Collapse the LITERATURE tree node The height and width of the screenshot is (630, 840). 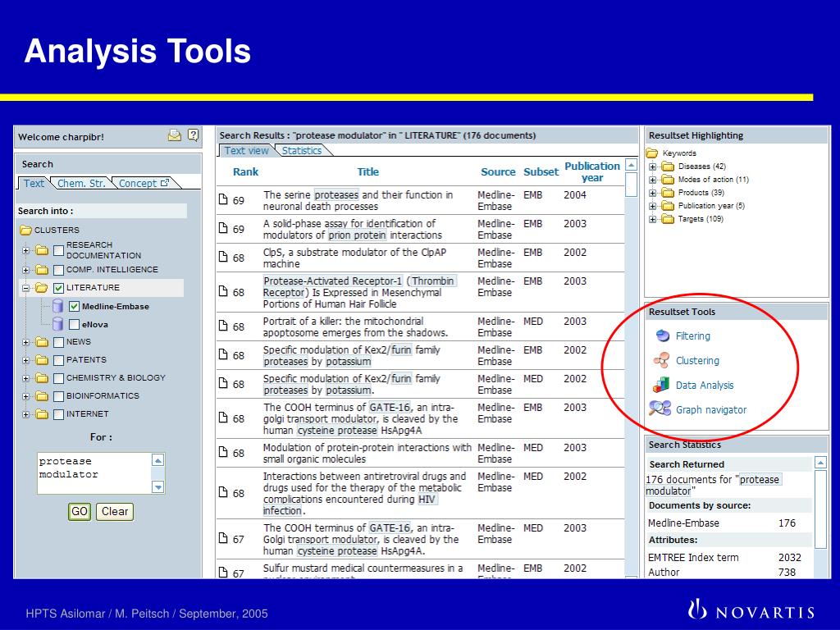25,288
